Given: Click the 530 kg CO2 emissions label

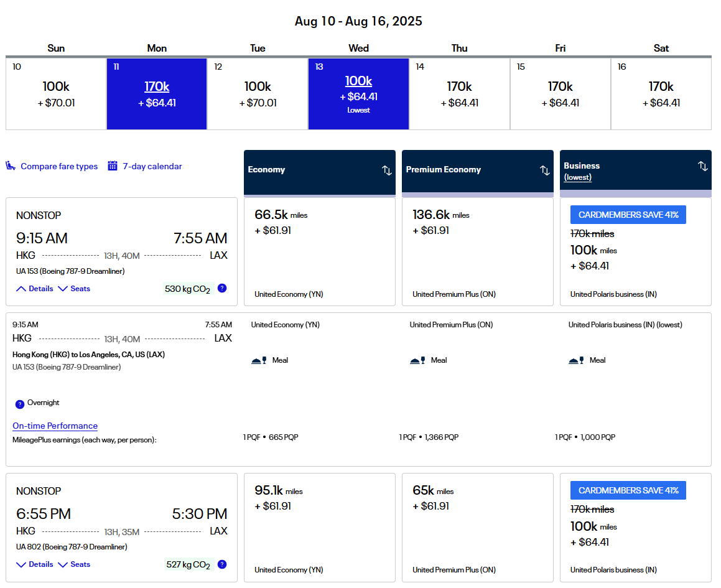Looking at the screenshot, I should pos(188,289).
